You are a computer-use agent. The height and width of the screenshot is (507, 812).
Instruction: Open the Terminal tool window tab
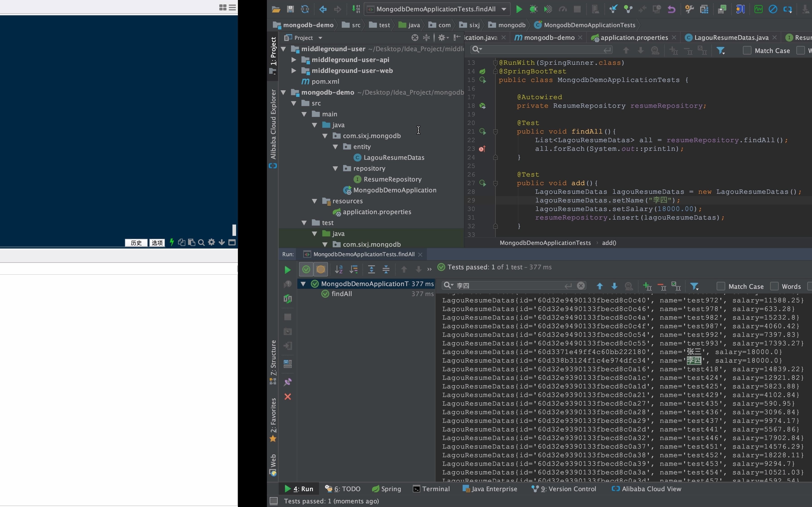click(432, 489)
